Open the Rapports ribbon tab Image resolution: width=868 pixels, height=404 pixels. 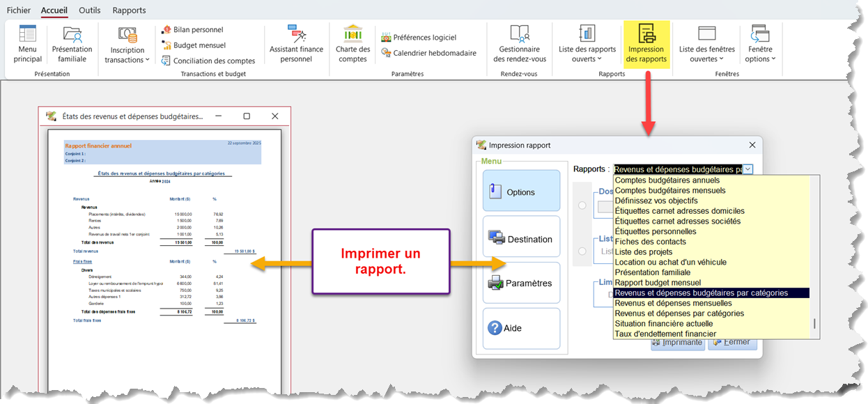[129, 10]
